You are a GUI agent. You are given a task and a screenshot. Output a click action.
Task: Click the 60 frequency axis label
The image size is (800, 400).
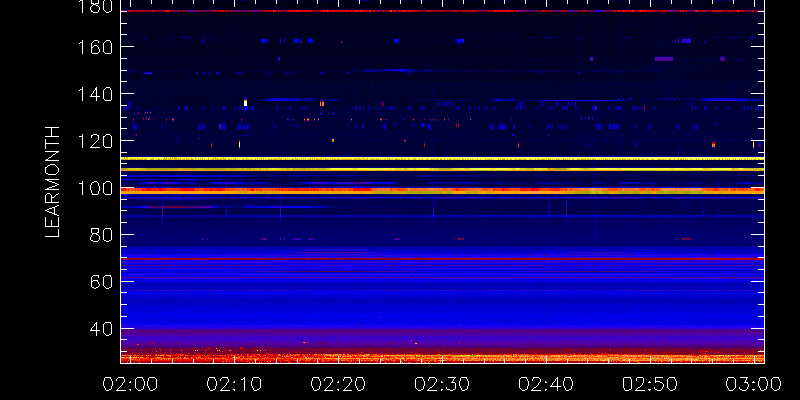click(102, 282)
